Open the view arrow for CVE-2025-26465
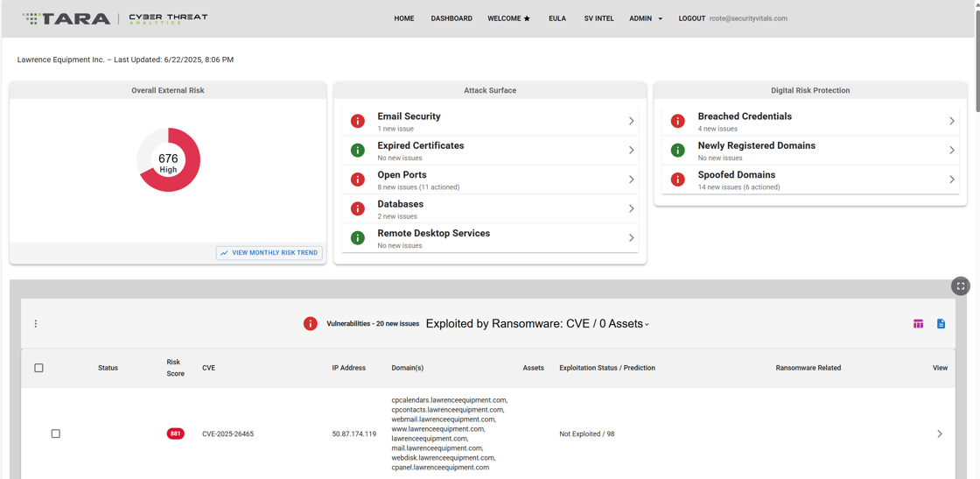The image size is (980, 479). click(940, 433)
